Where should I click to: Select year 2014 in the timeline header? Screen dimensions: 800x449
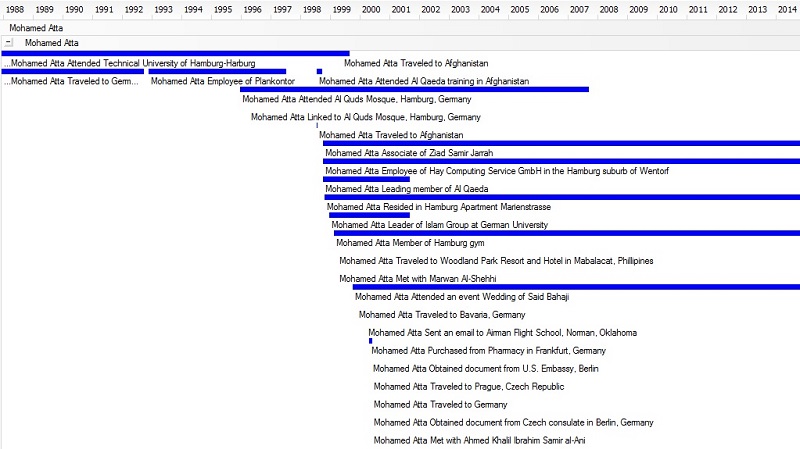coord(787,9)
